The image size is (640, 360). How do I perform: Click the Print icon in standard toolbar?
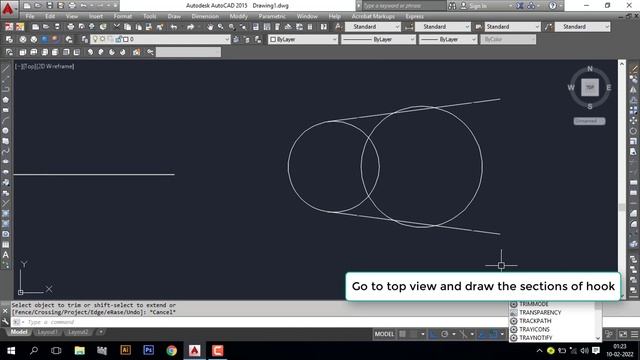[70, 27]
